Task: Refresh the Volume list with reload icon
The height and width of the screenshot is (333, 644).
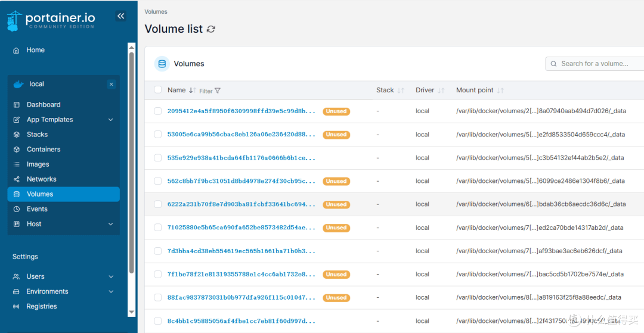Action: [x=211, y=29]
